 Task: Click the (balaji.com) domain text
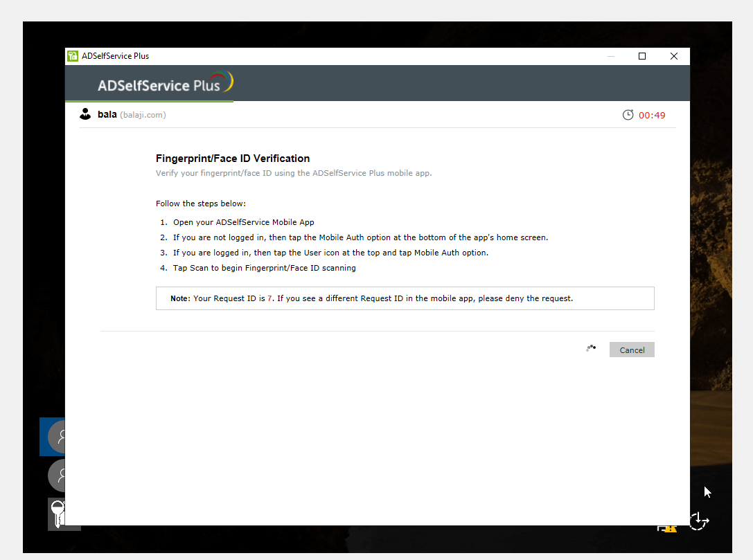click(x=143, y=115)
